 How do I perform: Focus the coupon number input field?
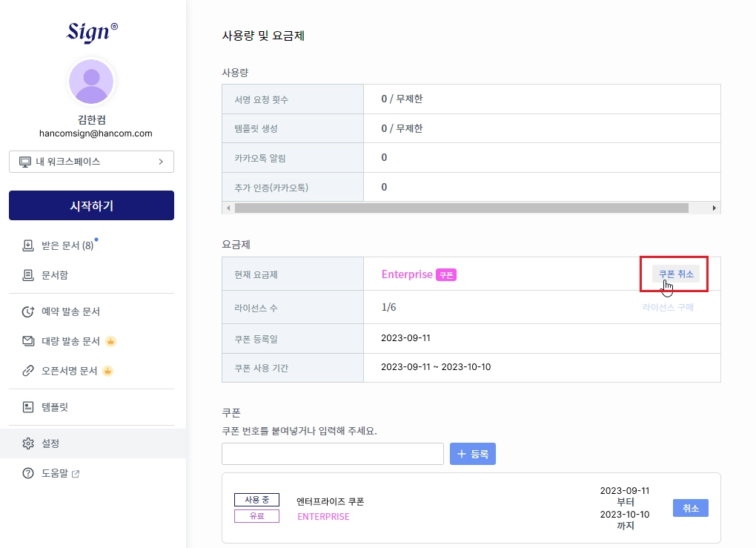[332, 454]
